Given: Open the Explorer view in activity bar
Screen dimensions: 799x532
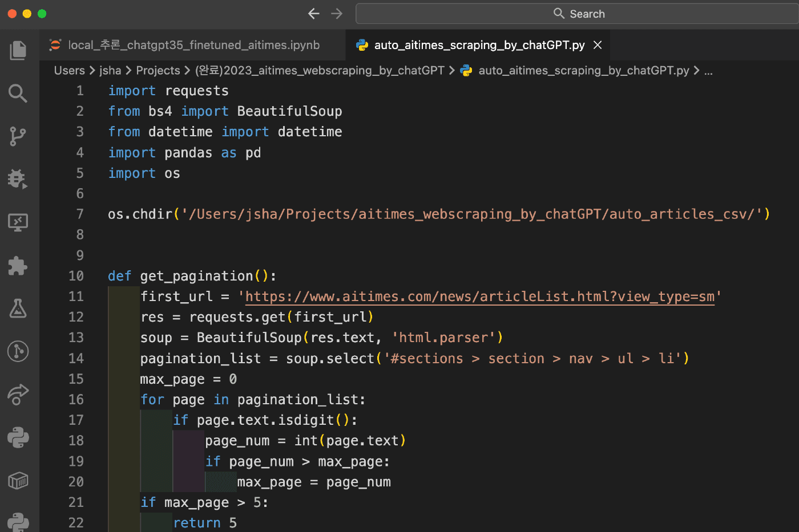Looking at the screenshot, I should click(x=18, y=50).
